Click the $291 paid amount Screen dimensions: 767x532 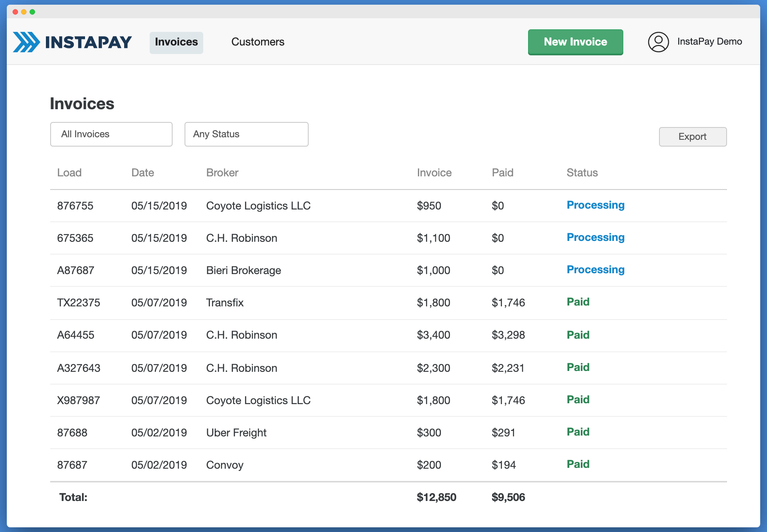tap(503, 433)
